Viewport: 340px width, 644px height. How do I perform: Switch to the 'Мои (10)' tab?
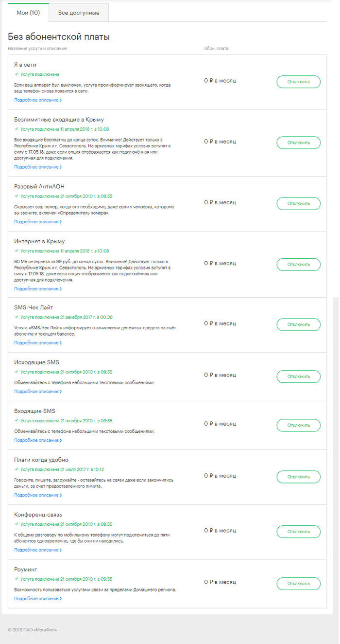[28, 13]
